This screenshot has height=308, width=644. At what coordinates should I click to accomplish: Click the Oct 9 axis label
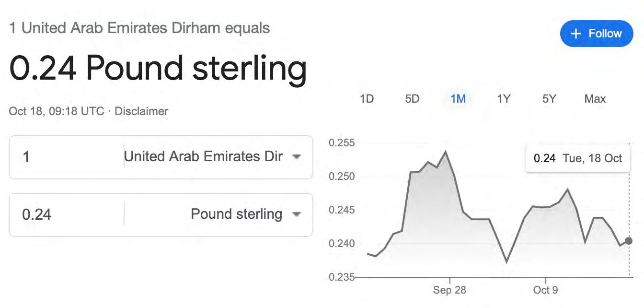tap(545, 290)
